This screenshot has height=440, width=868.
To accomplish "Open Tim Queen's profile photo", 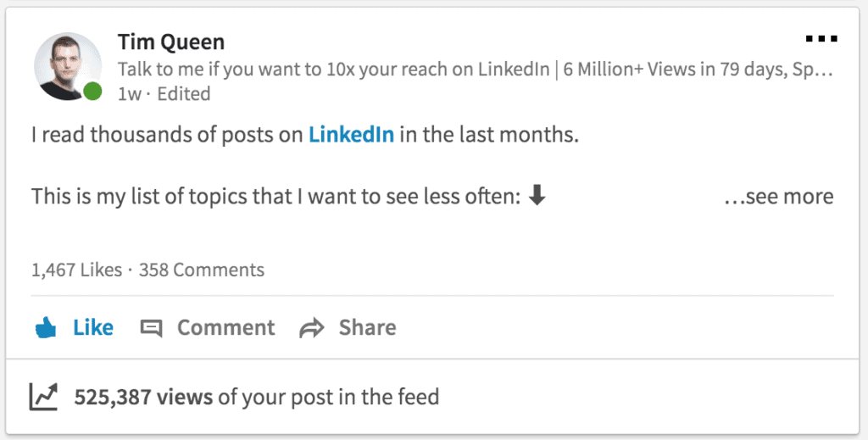I will 65,68.
